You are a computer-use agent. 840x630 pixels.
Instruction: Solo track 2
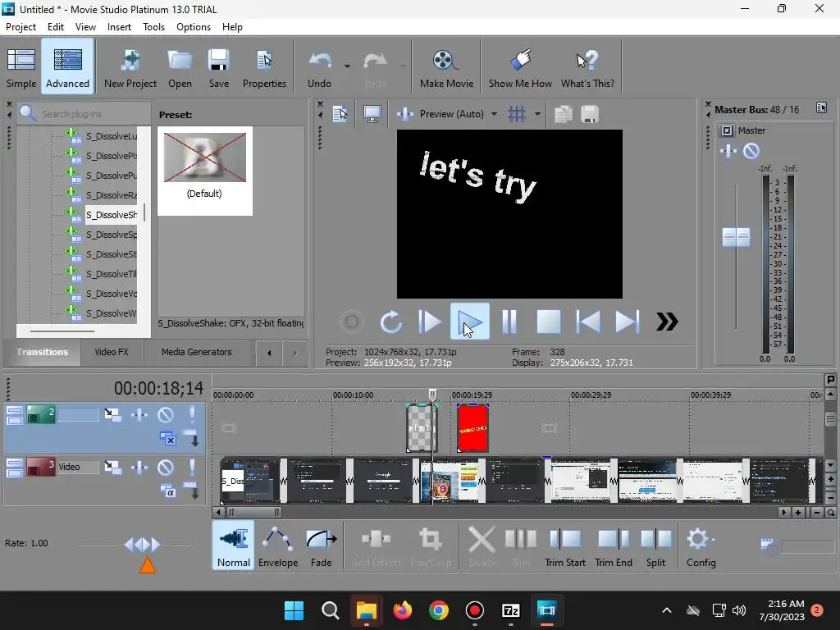pos(192,414)
